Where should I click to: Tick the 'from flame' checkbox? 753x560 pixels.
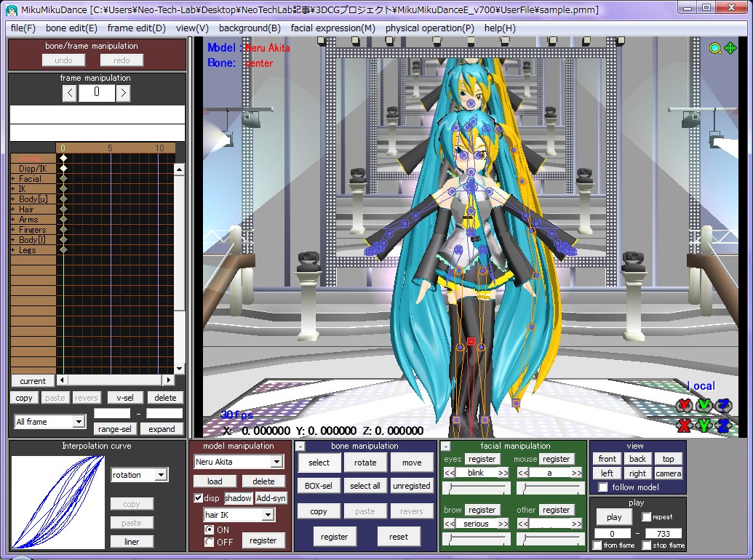point(597,545)
